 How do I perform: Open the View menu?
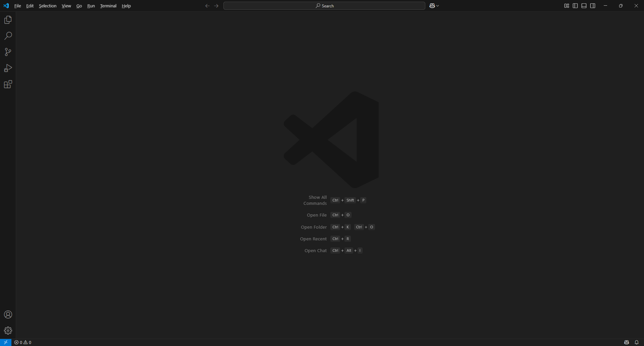[x=66, y=6]
